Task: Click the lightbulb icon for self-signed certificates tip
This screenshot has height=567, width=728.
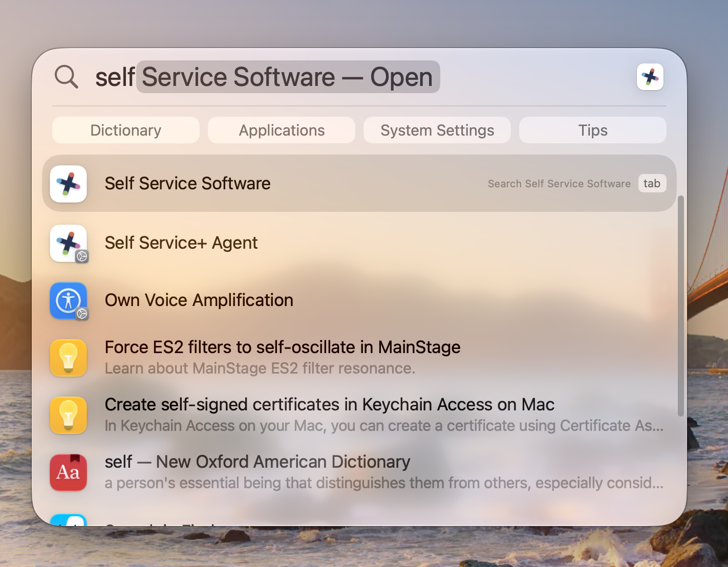Action: point(68,415)
